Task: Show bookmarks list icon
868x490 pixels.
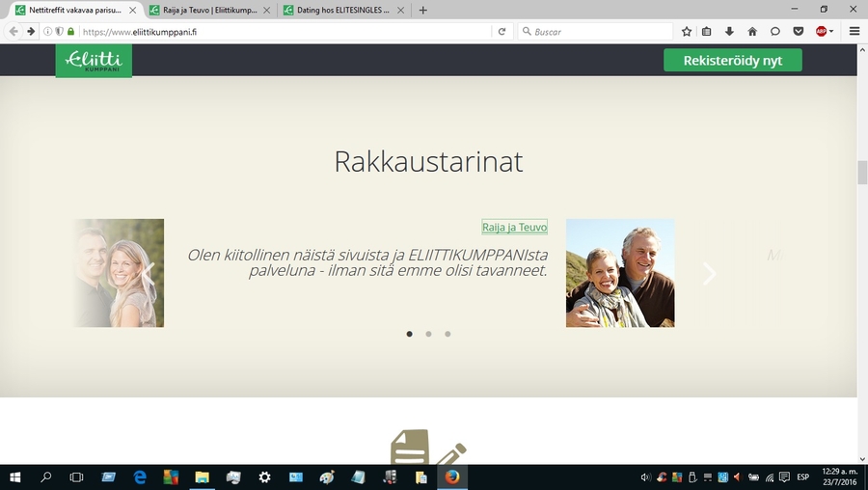Action: pos(706,32)
